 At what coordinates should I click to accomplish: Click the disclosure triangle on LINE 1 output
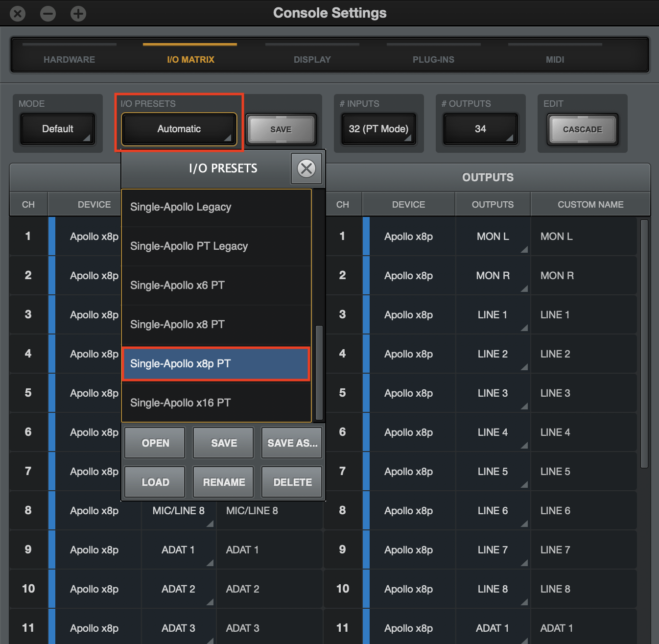[x=524, y=328]
